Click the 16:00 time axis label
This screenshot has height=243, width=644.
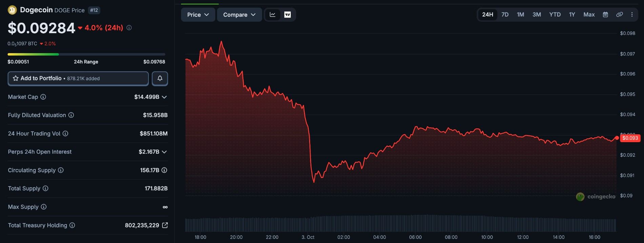595,237
